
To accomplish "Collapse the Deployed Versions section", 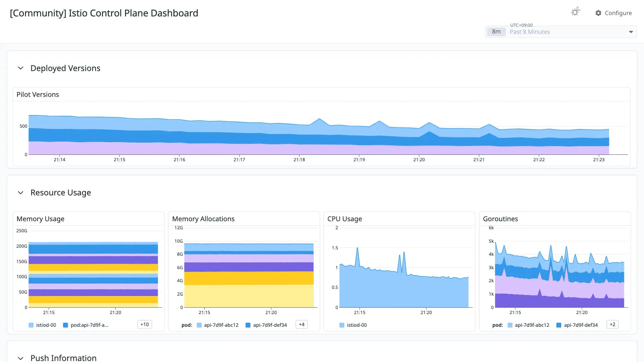I will [x=20, y=68].
